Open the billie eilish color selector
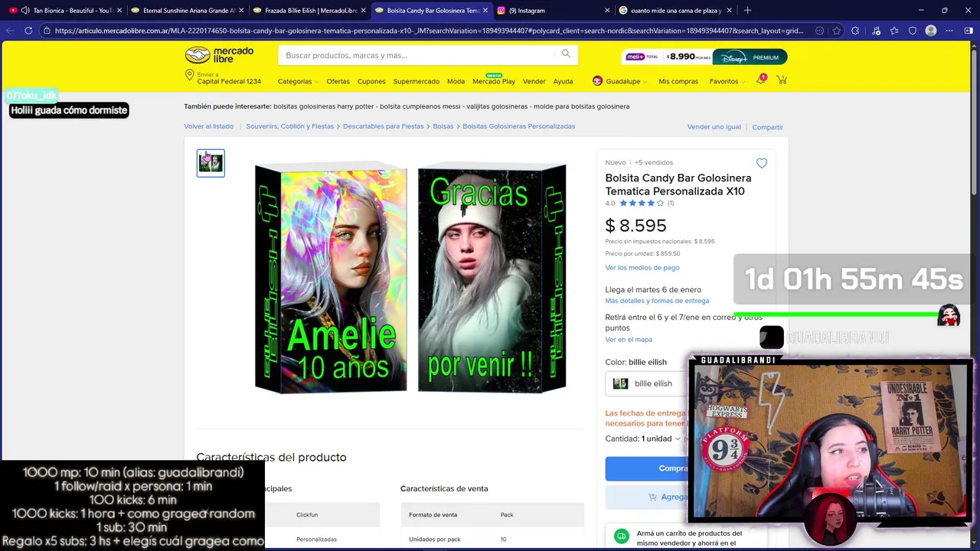 (647, 383)
